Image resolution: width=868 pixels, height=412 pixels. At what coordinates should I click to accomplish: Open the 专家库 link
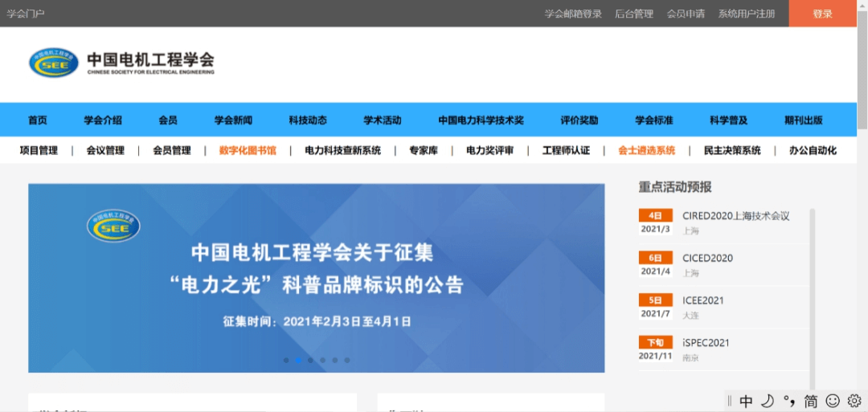424,150
